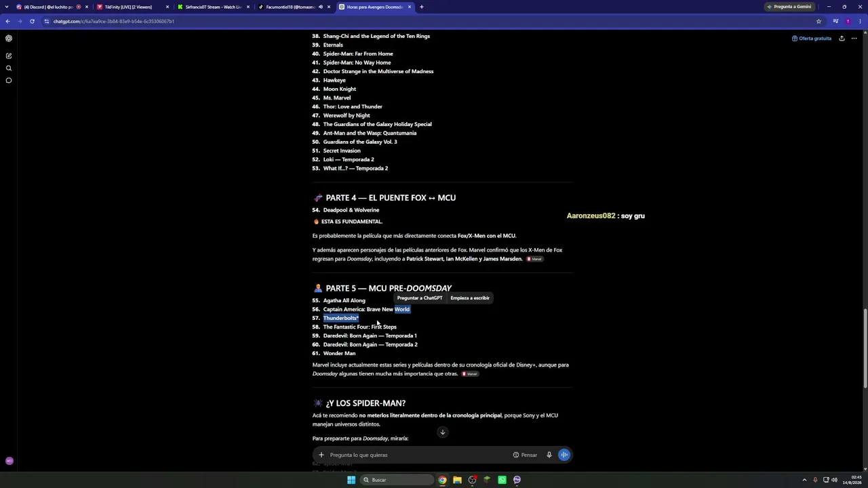Open the volume icon in system tray
Image resolution: width=868 pixels, height=488 pixels.
(834, 480)
